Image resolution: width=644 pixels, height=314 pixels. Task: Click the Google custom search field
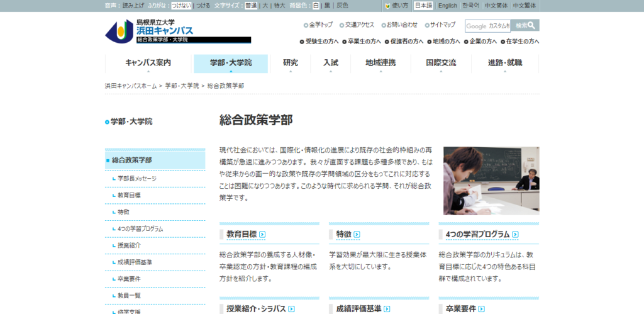[x=487, y=26]
